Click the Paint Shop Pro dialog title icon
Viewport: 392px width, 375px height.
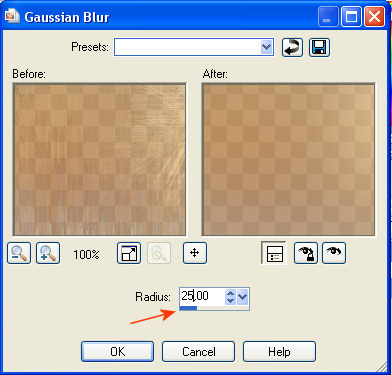pos(12,16)
